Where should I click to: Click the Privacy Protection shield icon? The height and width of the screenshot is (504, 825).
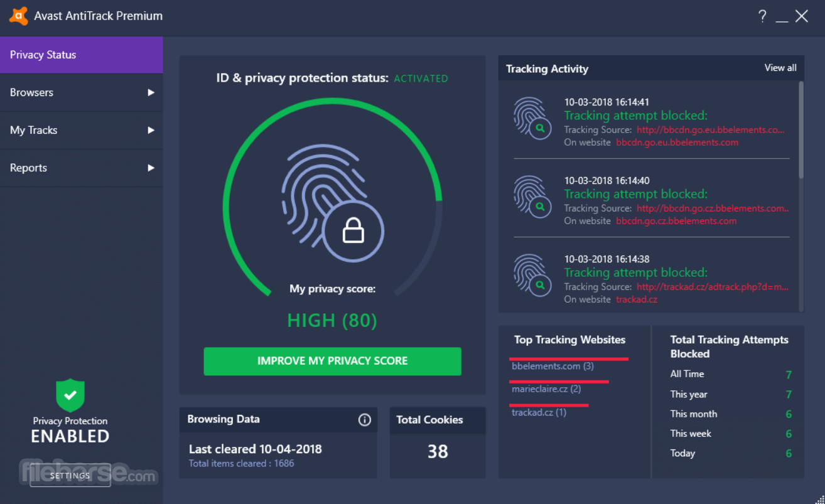(x=70, y=395)
